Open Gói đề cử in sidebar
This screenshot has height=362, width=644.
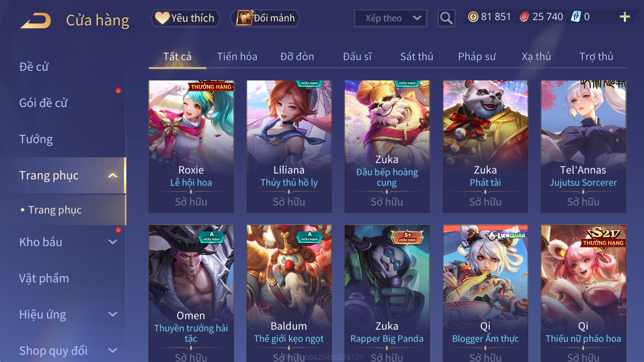(x=43, y=103)
